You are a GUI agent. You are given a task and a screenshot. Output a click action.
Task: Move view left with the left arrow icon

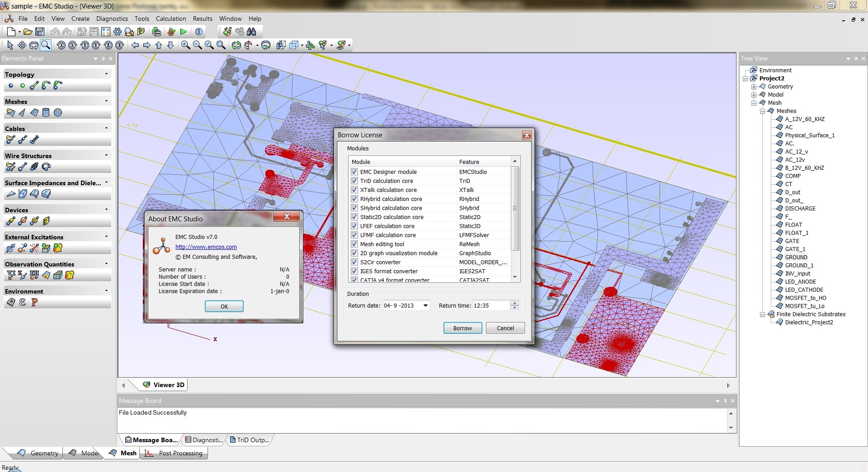tap(135, 45)
